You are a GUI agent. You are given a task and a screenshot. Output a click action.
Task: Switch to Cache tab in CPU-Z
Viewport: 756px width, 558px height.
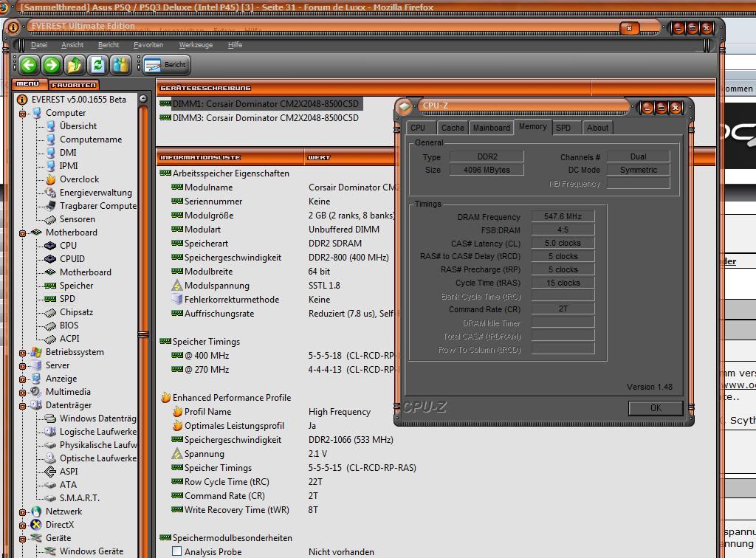click(453, 128)
